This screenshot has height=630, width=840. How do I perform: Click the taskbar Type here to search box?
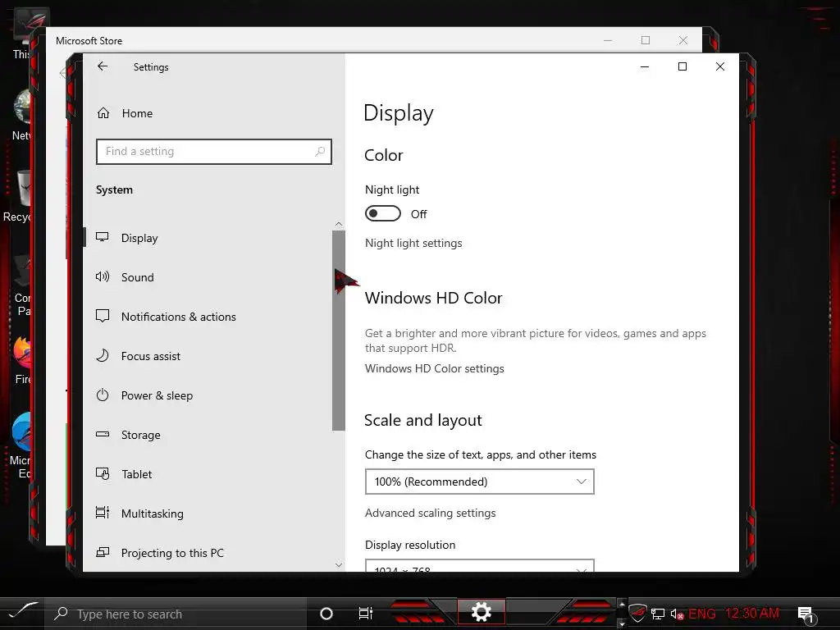177,614
